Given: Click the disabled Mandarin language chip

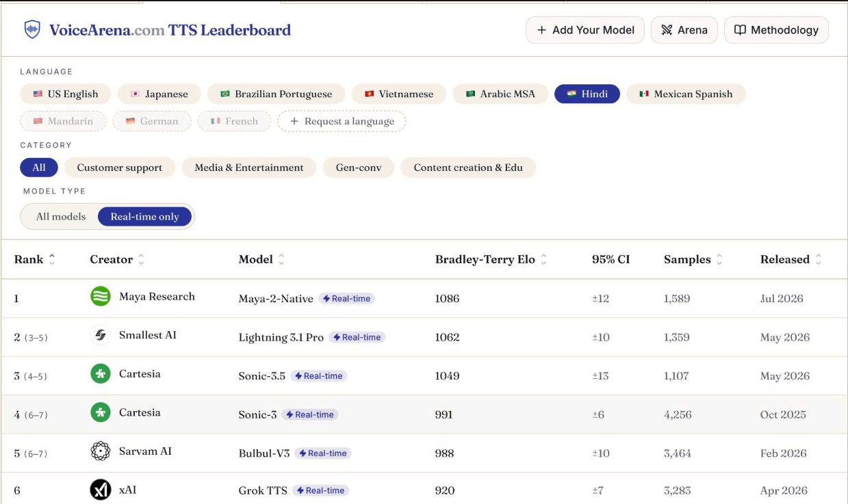Looking at the screenshot, I should (x=62, y=121).
